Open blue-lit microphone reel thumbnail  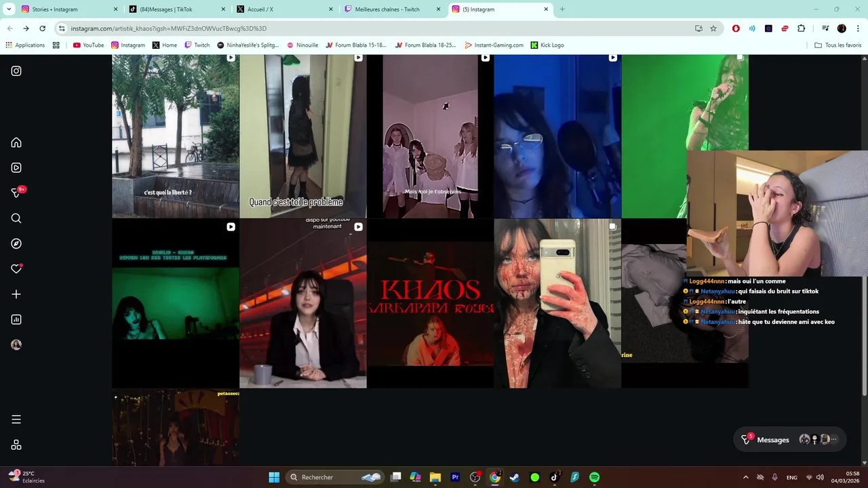(x=557, y=136)
